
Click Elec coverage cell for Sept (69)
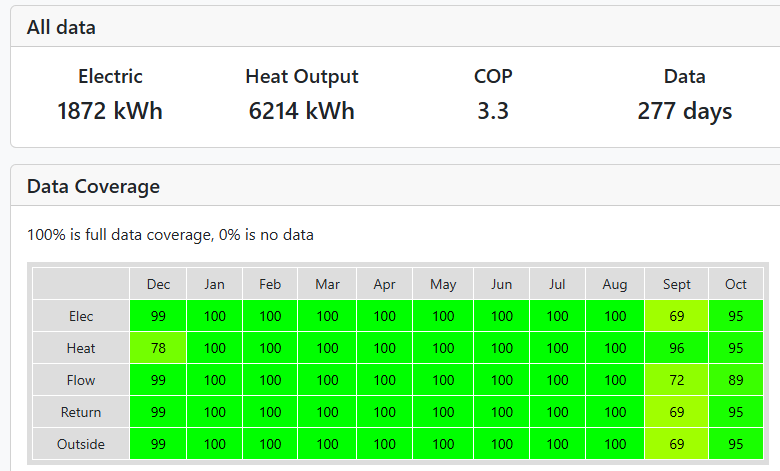click(x=676, y=316)
